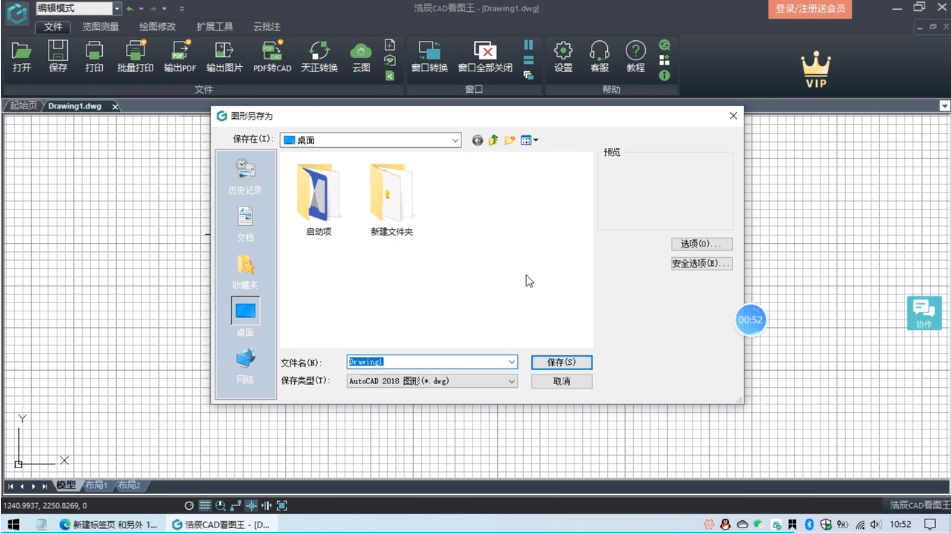Screen dimensions: 951x533
Task: Click the VIP crown icon
Action: pos(816,69)
